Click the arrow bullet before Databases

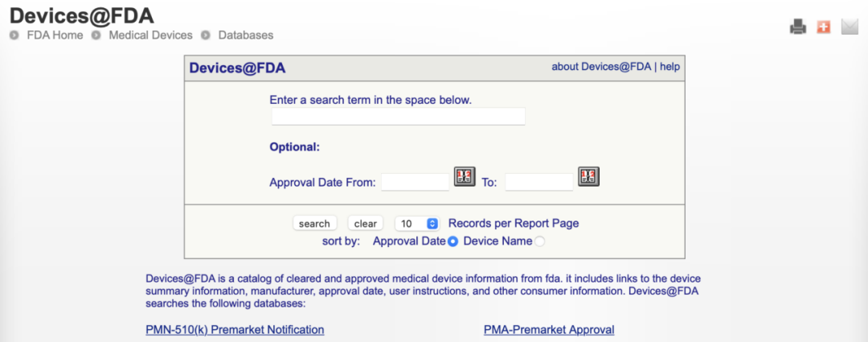206,35
